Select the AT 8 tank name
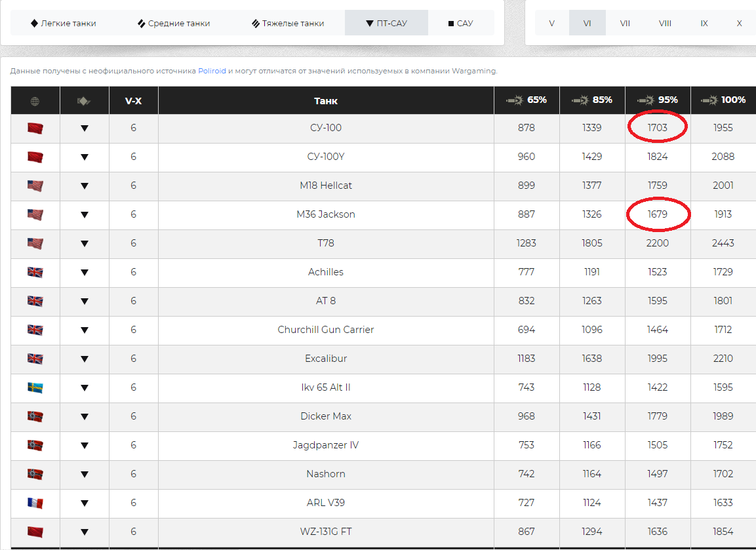756x550 pixels. 326,301
